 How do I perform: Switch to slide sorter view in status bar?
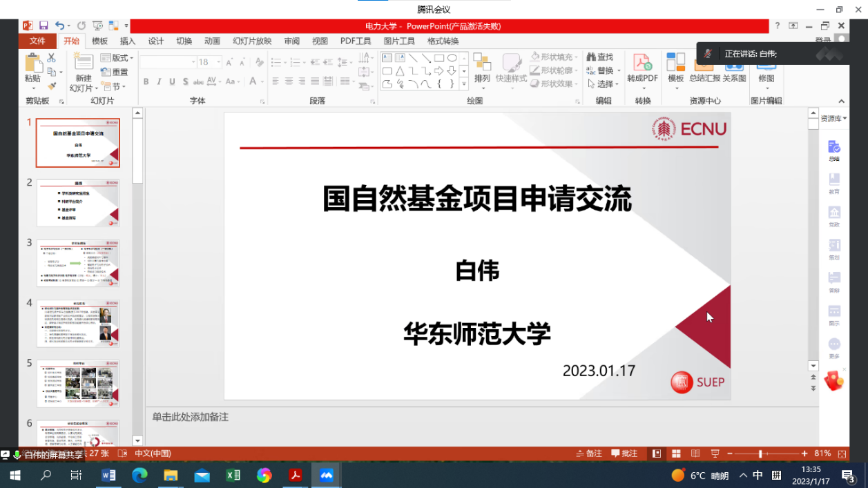pyautogui.click(x=676, y=453)
